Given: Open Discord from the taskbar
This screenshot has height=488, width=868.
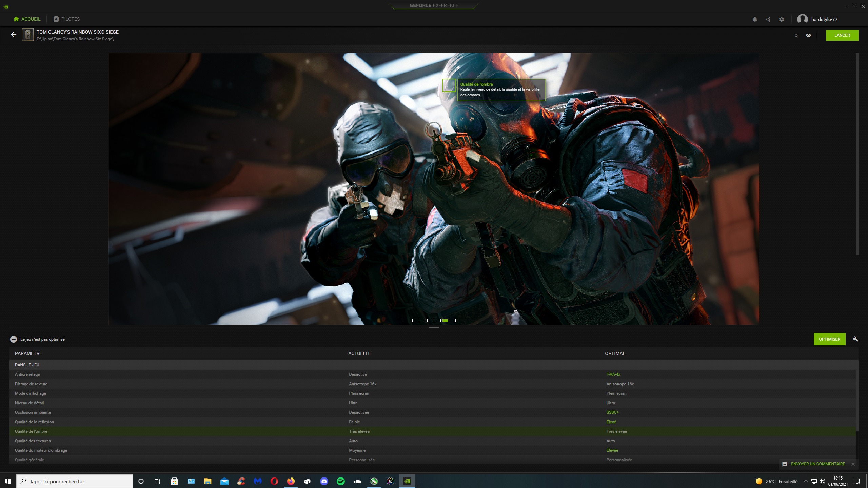Looking at the screenshot, I should point(324,481).
